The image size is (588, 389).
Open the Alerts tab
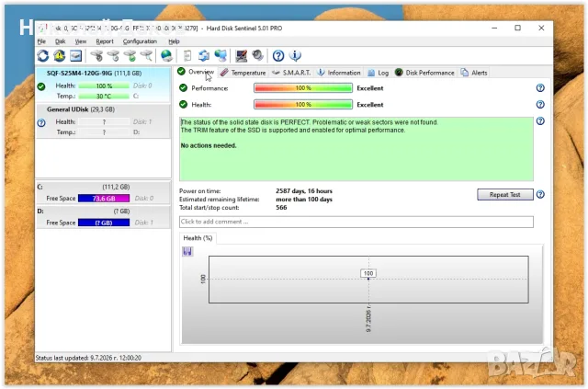click(474, 73)
